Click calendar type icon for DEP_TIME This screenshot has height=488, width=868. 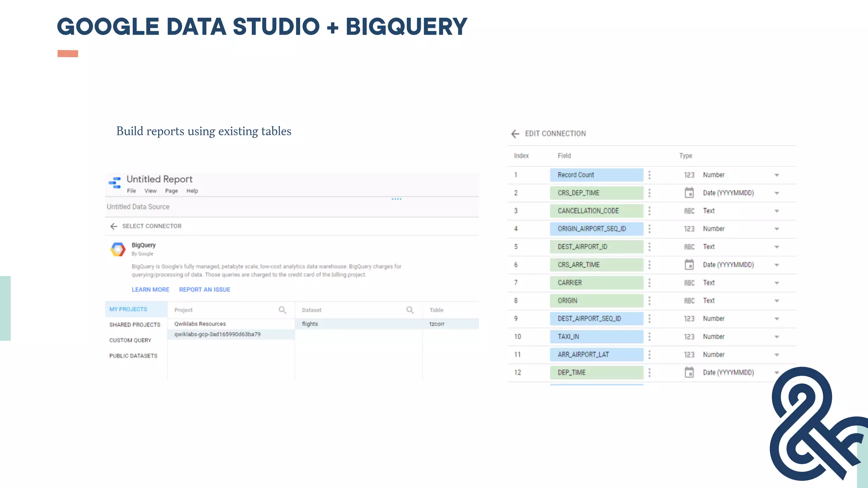pos(689,372)
